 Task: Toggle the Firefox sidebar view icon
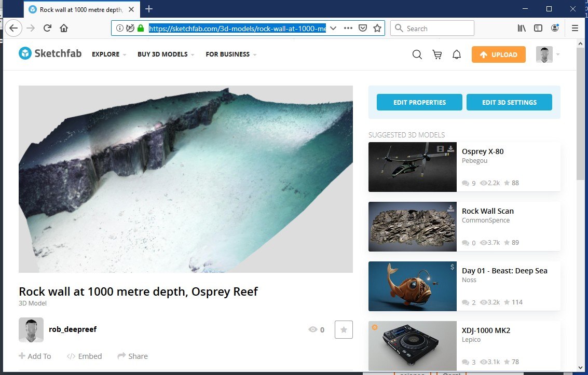click(538, 28)
